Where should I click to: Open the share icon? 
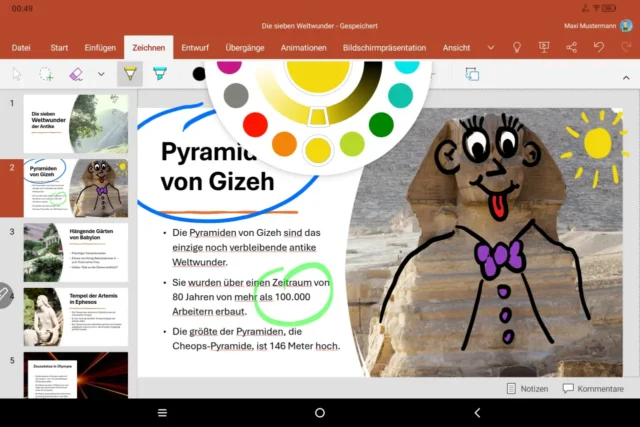click(571, 47)
